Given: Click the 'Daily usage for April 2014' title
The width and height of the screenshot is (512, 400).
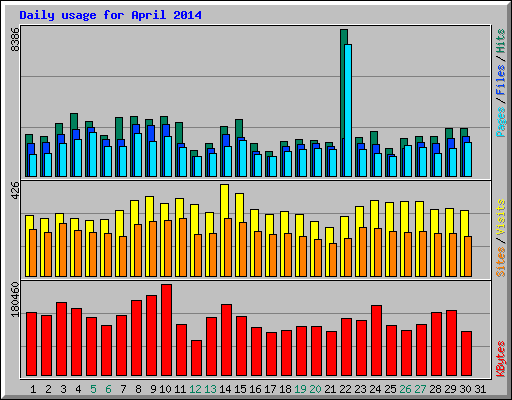Looking at the screenshot, I should click(110, 15).
